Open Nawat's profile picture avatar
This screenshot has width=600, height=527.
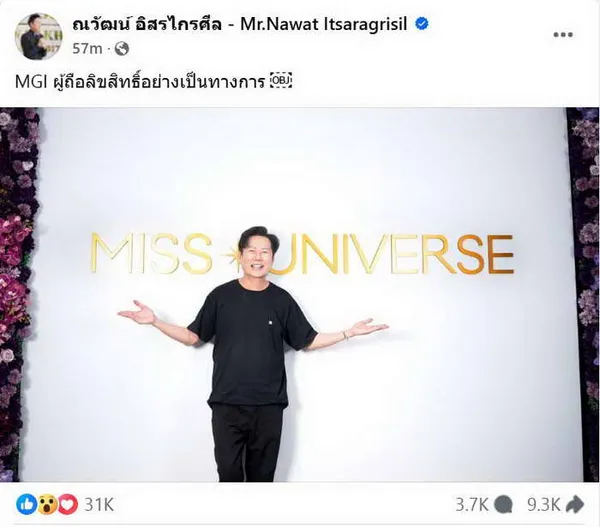pyautogui.click(x=38, y=36)
